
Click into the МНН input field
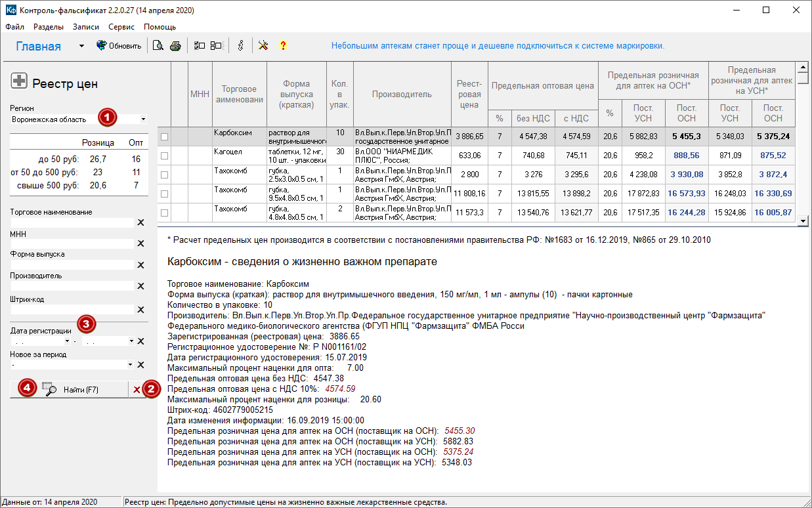coord(72,243)
